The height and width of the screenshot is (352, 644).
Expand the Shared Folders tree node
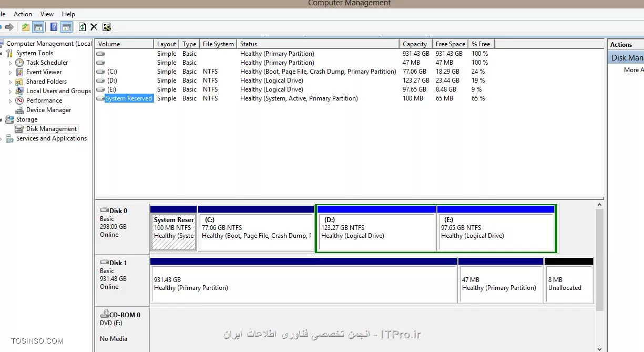coord(10,82)
